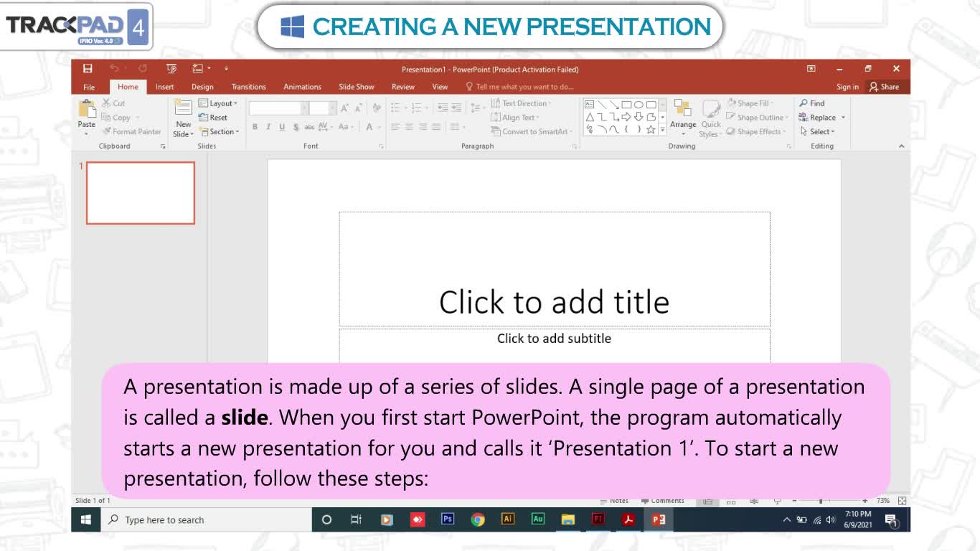Screen dimensions: 980x551
Task: Switch to Transitions tab
Action: 249,87
